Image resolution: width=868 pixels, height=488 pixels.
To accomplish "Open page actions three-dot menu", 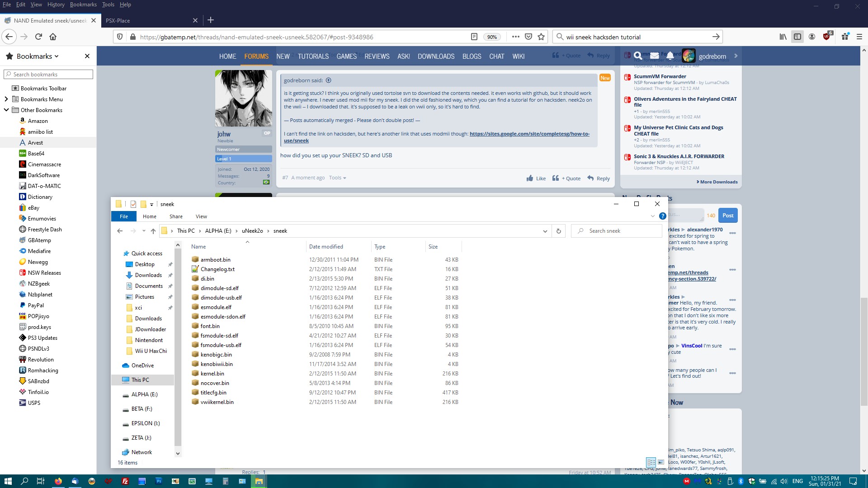I will coord(515,37).
